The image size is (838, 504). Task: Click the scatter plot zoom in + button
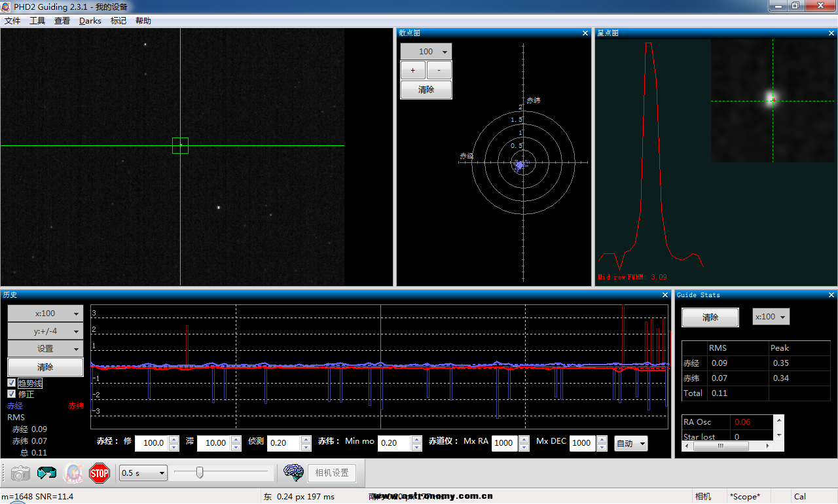click(x=412, y=71)
